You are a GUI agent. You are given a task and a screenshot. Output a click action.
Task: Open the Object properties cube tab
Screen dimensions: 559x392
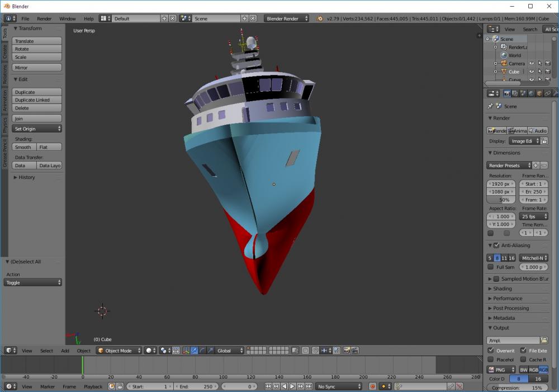pyautogui.click(x=539, y=93)
